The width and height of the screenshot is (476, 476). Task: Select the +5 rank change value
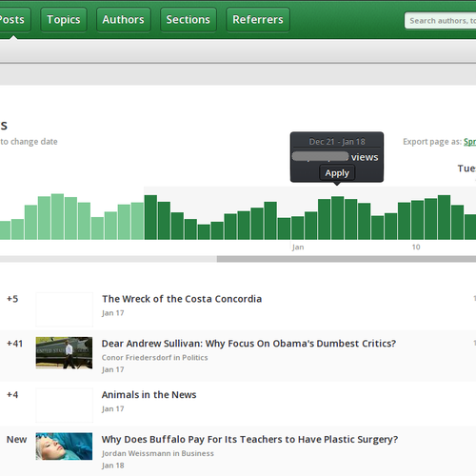[x=12, y=299]
